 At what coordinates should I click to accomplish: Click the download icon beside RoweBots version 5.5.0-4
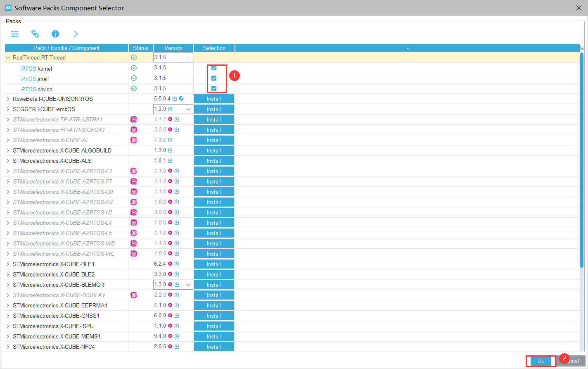click(175, 99)
